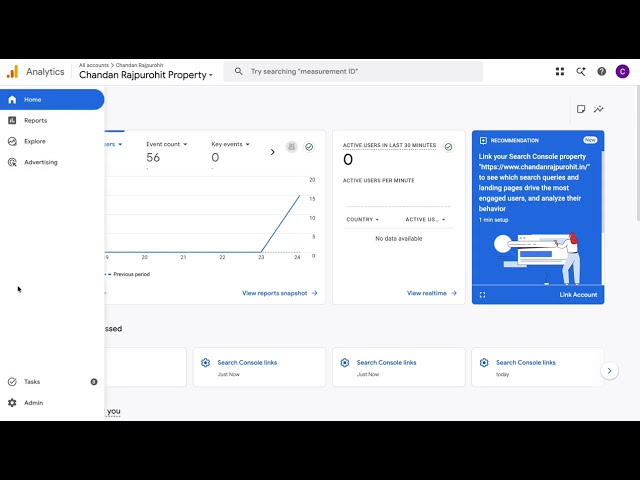Click the Tasks count badge
This screenshot has width=640, height=480.
tap(94, 382)
